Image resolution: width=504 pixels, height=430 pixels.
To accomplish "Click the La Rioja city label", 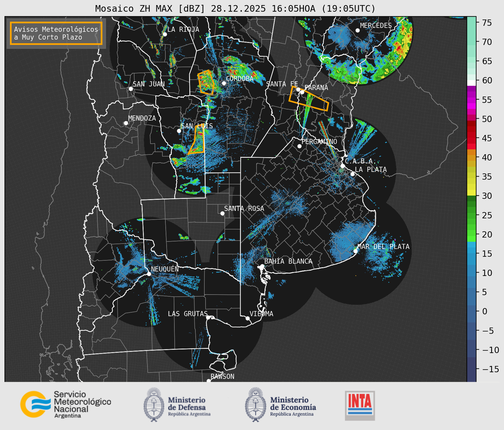I will pyautogui.click(x=183, y=29).
